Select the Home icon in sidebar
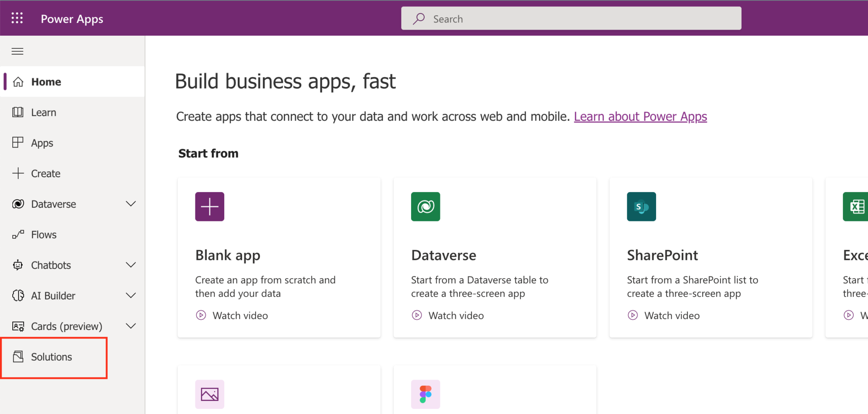868x414 pixels. [x=18, y=81]
